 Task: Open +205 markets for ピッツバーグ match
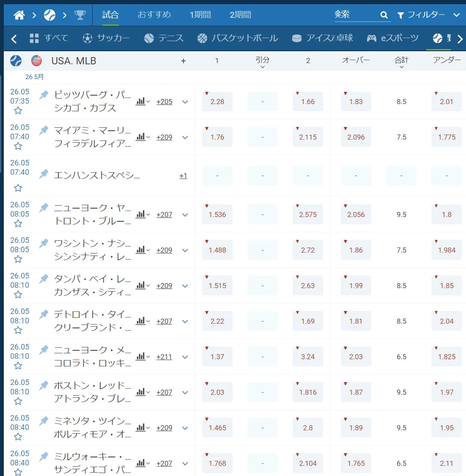(164, 102)
